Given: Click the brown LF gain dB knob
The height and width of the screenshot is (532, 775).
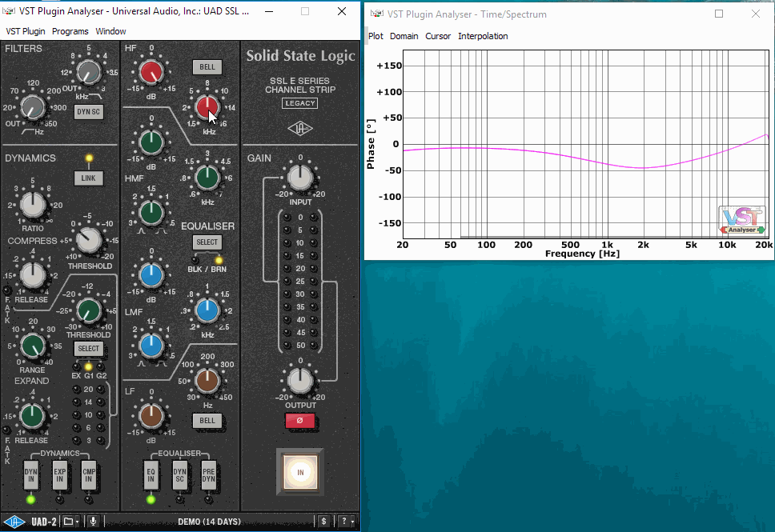Looking at the screenshot, I should coord(151,416).
